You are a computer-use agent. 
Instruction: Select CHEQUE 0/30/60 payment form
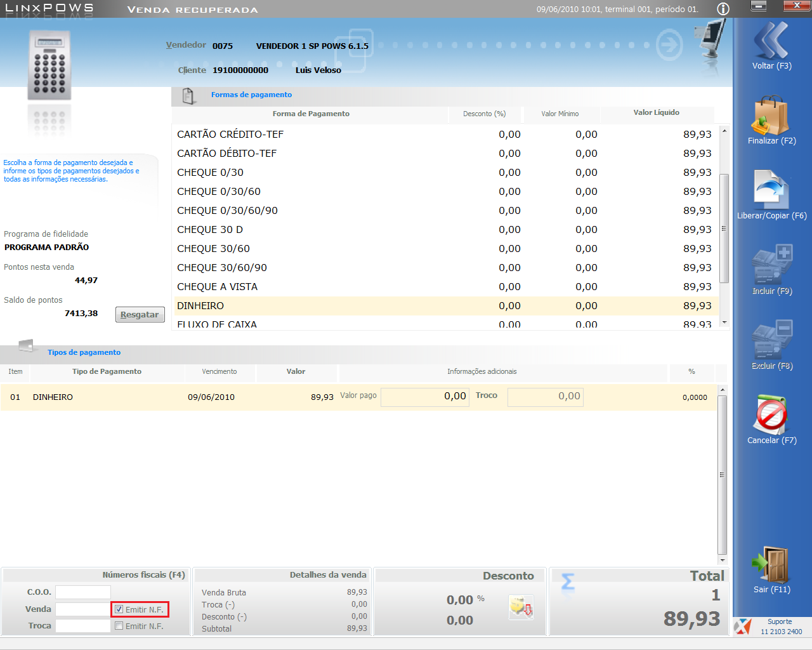(x=446, y=192)
